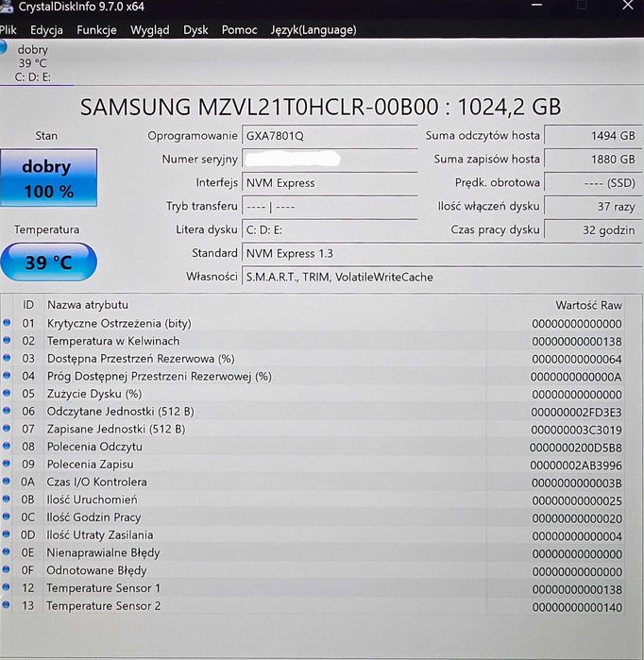Image resolution: width=644 pixels, height=660 pixels.
Task: Click the rotation speed value '---- (SSD)'
Action: 593,182
